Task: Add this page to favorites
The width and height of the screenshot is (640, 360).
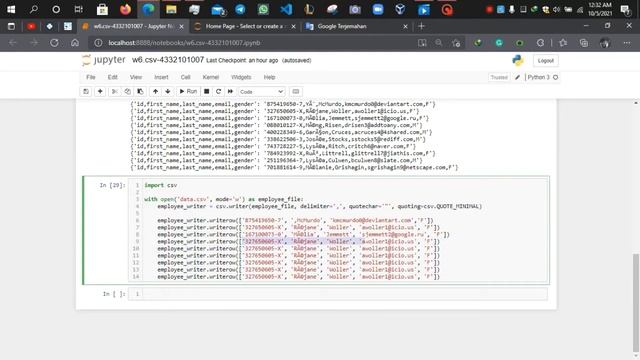Action: click(x=456, y=43)
